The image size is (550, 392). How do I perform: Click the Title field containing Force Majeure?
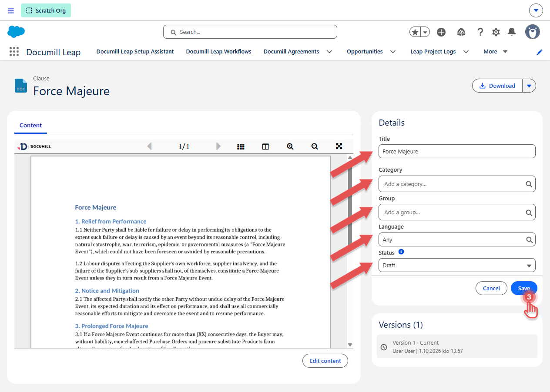pyautogui.click(x=457, y=151)
